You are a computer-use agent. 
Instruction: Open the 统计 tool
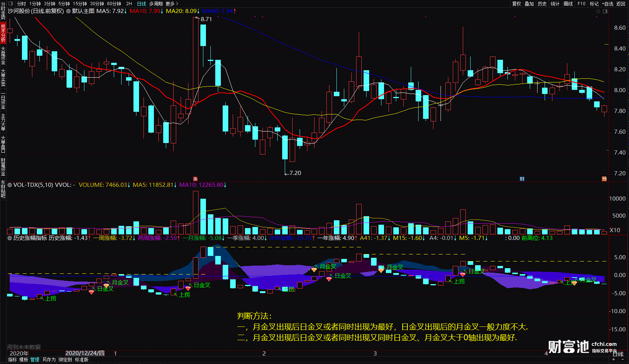[x=555, y=4]
